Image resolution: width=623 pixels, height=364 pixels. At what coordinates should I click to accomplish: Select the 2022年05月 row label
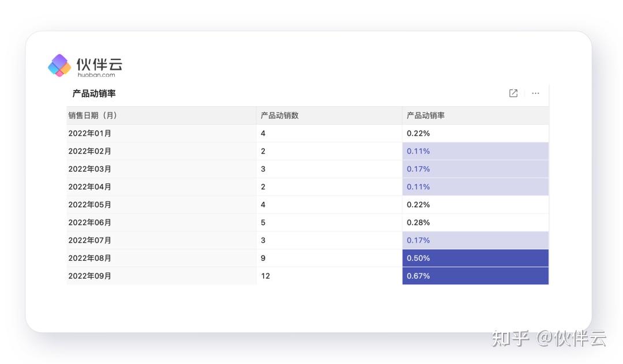(90, 205)
